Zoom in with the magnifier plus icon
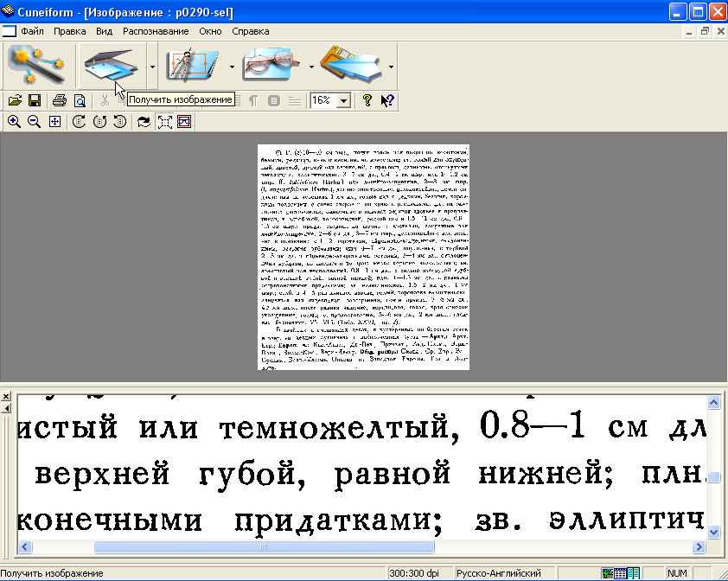The width and height of the screenshot is (728, 581). point(14,122)
